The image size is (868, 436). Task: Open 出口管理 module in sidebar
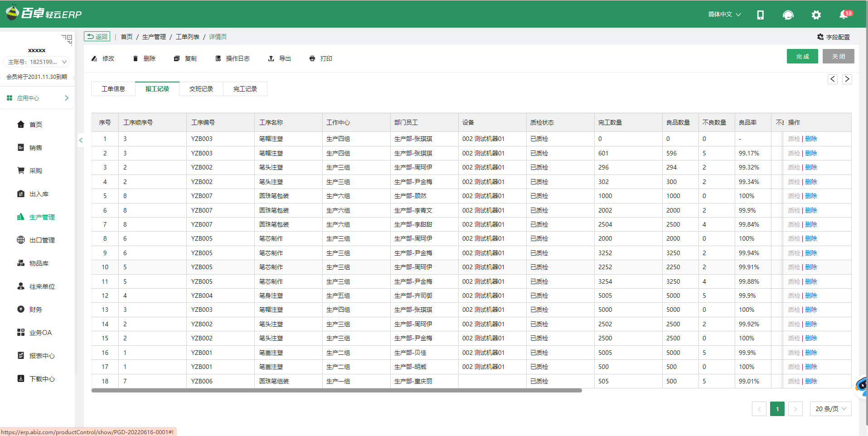[x=36, y=240]
